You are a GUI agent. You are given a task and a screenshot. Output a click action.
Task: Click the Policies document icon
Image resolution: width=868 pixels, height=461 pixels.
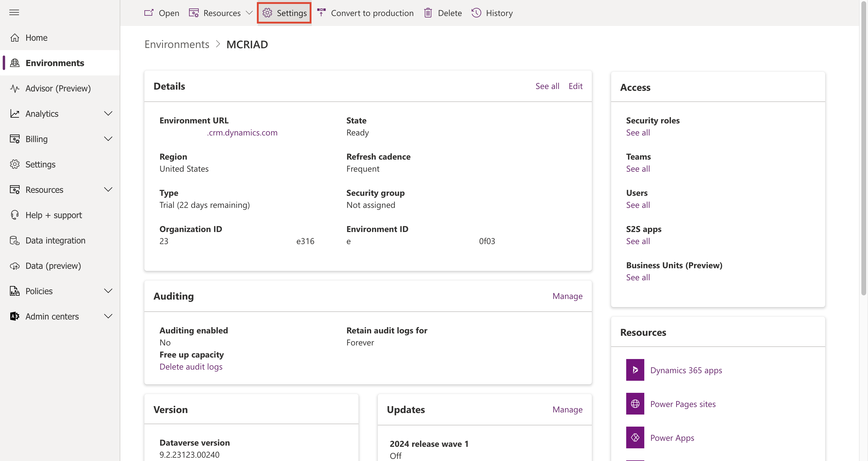[x=14, y=291]
